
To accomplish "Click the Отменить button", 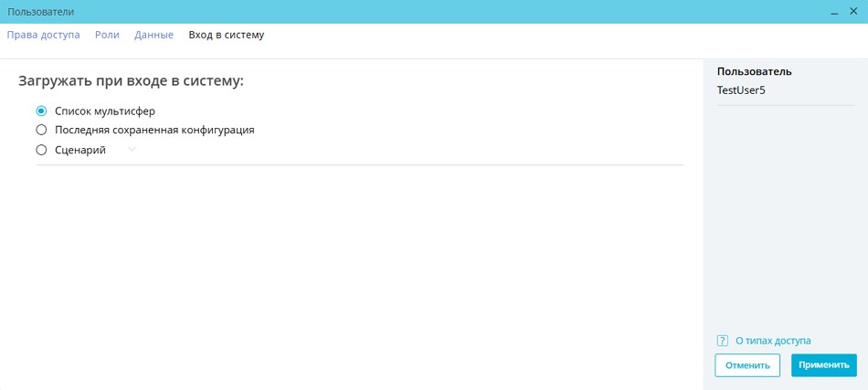I will click(747, 365).
